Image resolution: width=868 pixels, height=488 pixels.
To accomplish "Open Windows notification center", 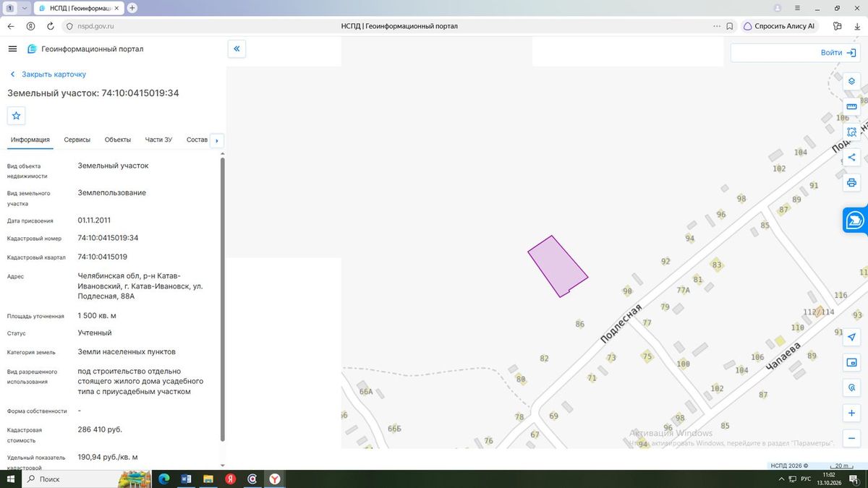I will point(854,479).
